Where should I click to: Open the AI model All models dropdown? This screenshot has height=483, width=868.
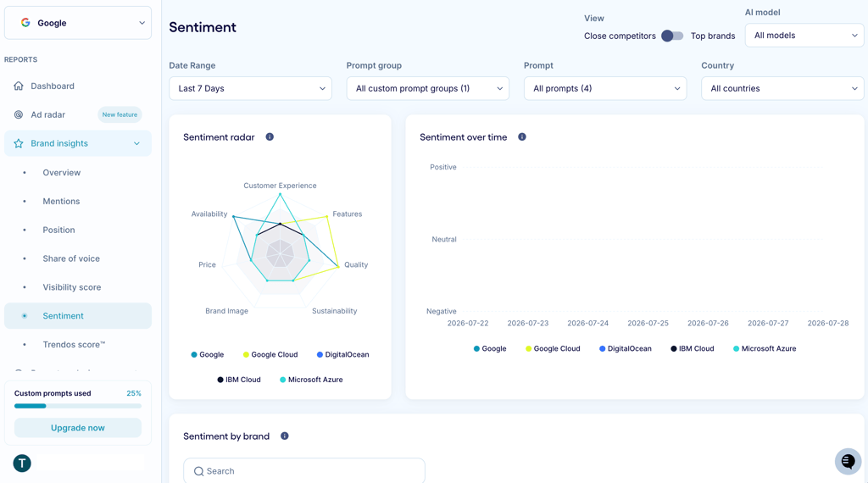pos(804,36)
